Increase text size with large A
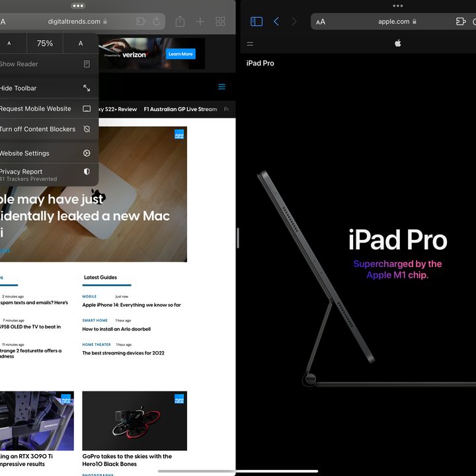The image size is (476, 476). tap(81, 43)
